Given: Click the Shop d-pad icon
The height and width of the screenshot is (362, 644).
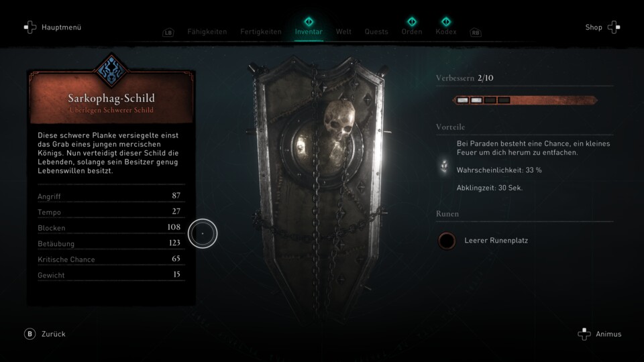Looking at the screenshot, I should (x=614, y=27).
